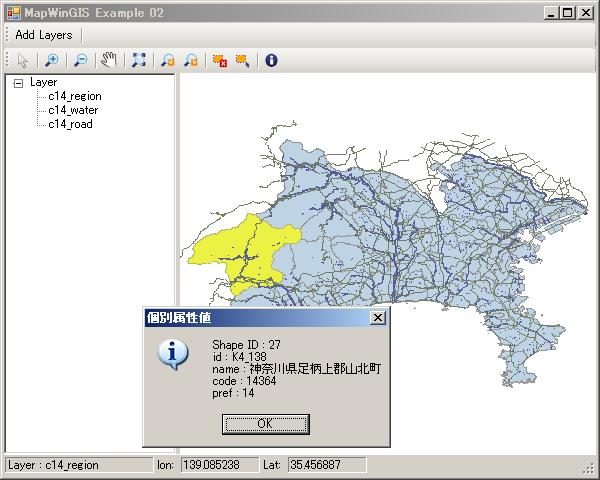Go to previous zoom extent
This screenshot has height=480, width=600.
pyautogui.click(x=167, y=60)
